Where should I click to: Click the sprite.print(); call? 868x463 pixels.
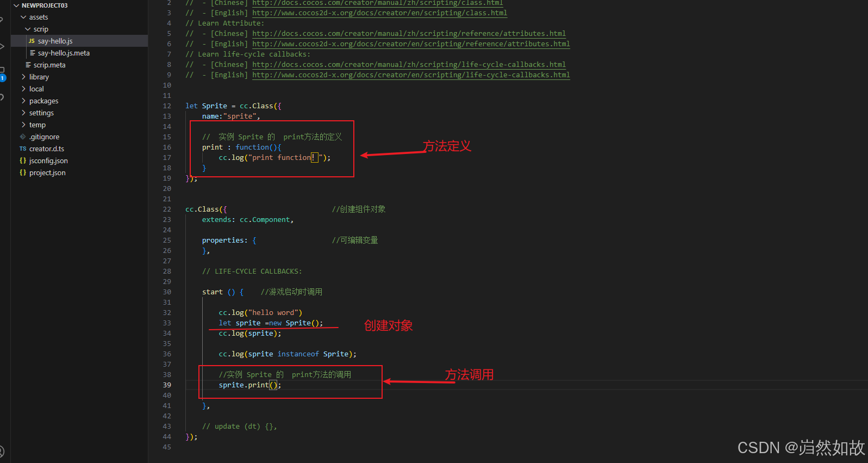click(250, 385)
